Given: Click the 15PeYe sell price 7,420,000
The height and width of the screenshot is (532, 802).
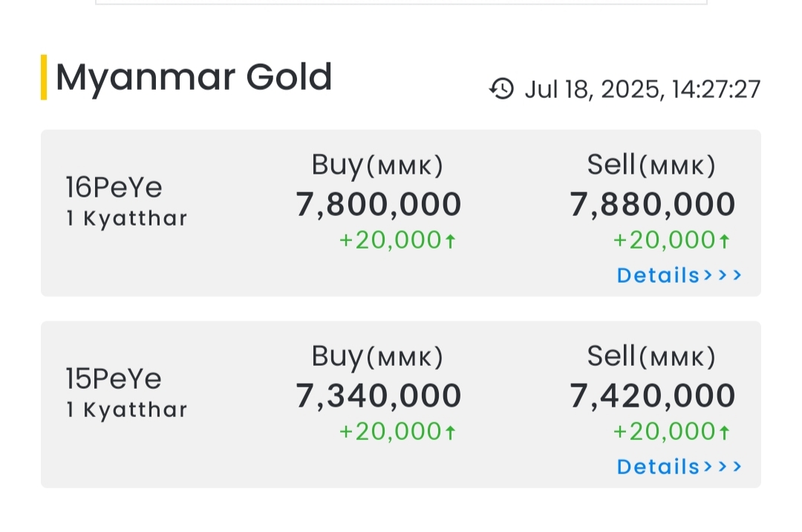Looking at the screenshot, I should coord(653,395).
